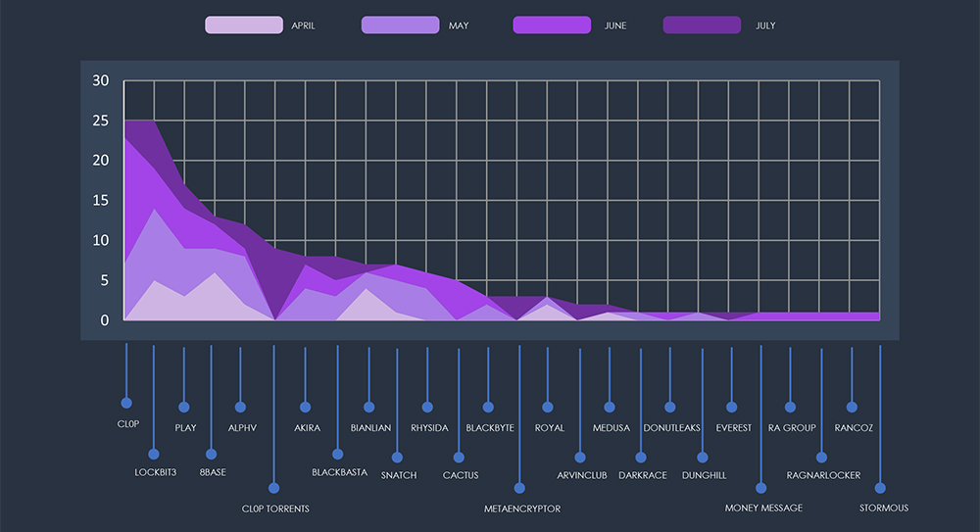
Task: Click the RAGNARLOCKER axis label
Action: [824, 475]
